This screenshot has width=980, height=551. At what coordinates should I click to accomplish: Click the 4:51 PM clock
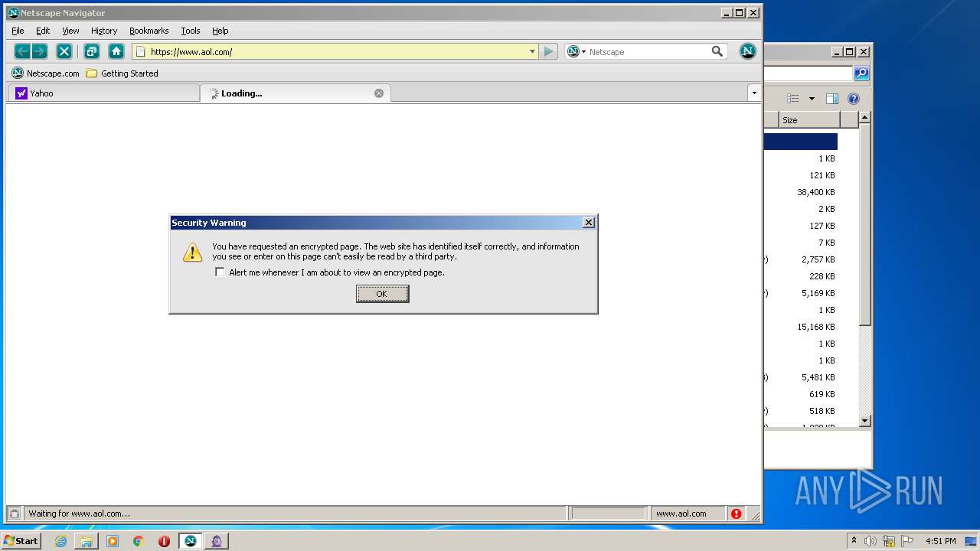(x=940, y=541)
